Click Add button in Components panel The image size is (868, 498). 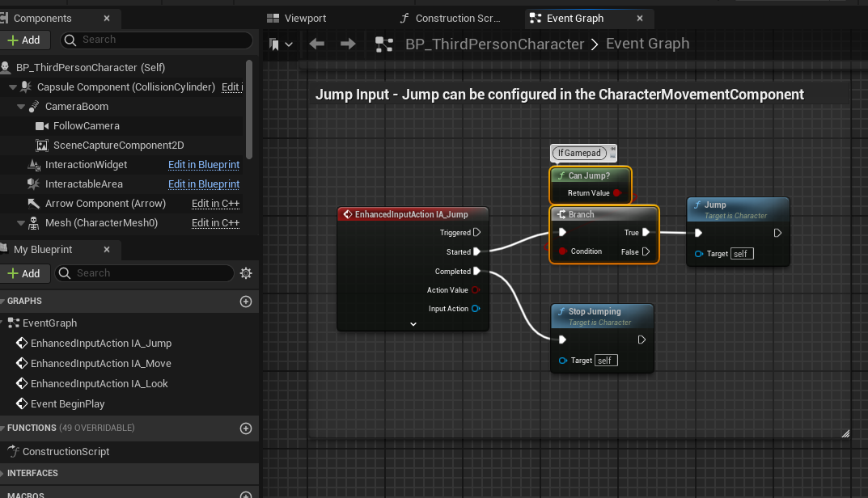click(24, 40)
